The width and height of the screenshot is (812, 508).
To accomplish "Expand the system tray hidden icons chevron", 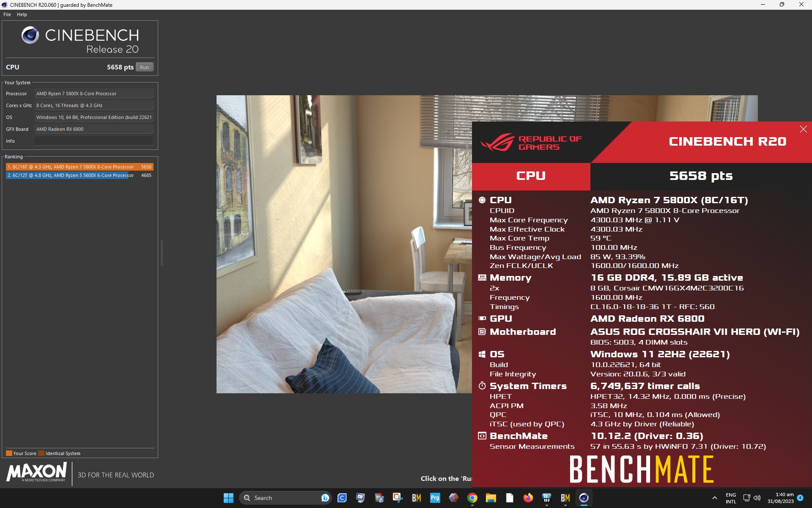I will 714,498.
